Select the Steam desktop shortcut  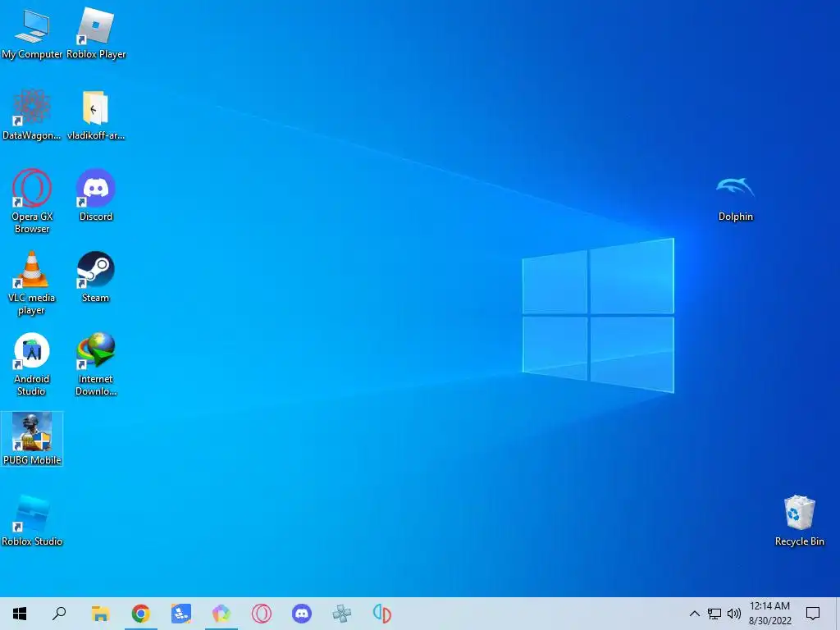[96, 277]
